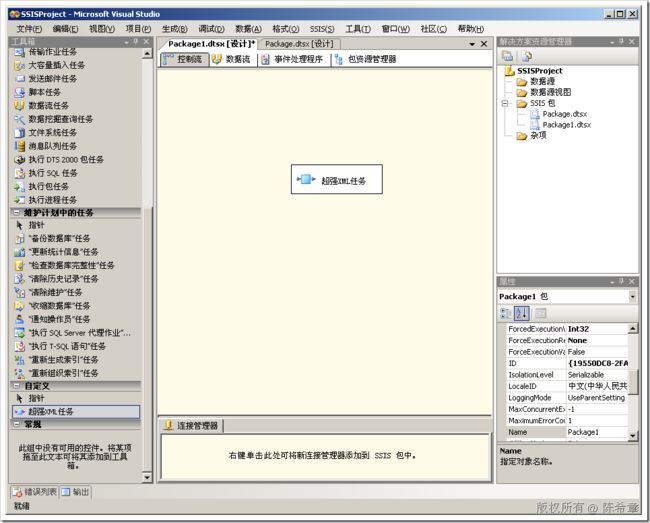Screen dimensions: 650x523
Task: Select the "执行 T-SQL 语句"任务 icon
Action: [x=19, y=346]
